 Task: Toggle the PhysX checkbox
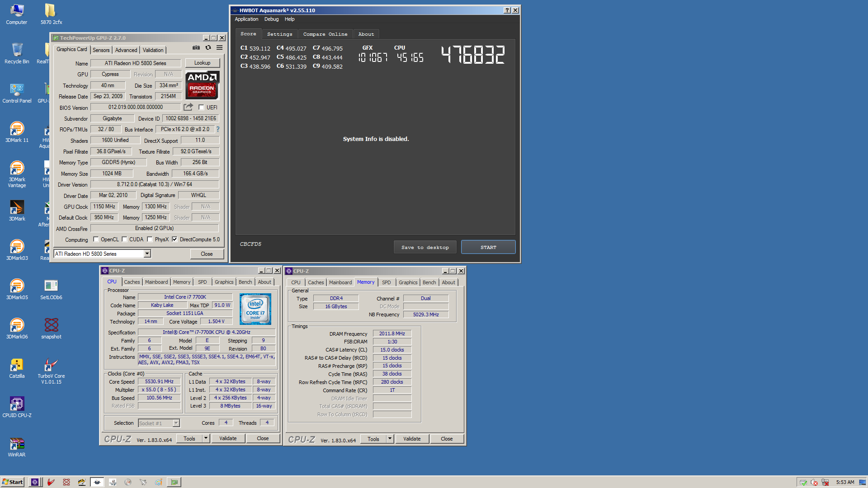tap(150, 239)
